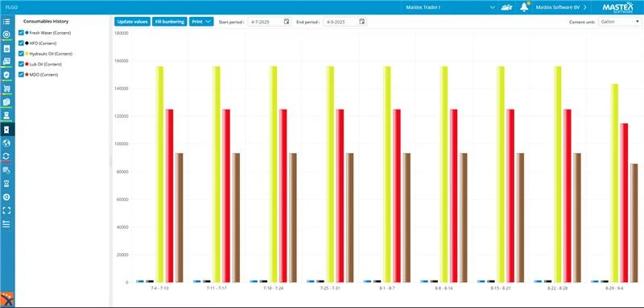Open the shield safety module icon
The width and height of the screenshot is (644, 308).
(6, 75)
